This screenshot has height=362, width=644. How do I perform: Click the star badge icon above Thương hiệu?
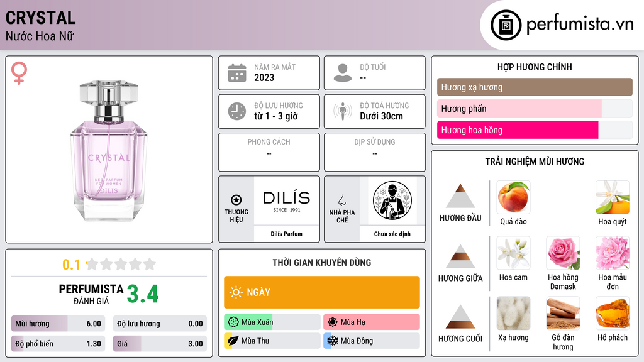tap(236, 200)
